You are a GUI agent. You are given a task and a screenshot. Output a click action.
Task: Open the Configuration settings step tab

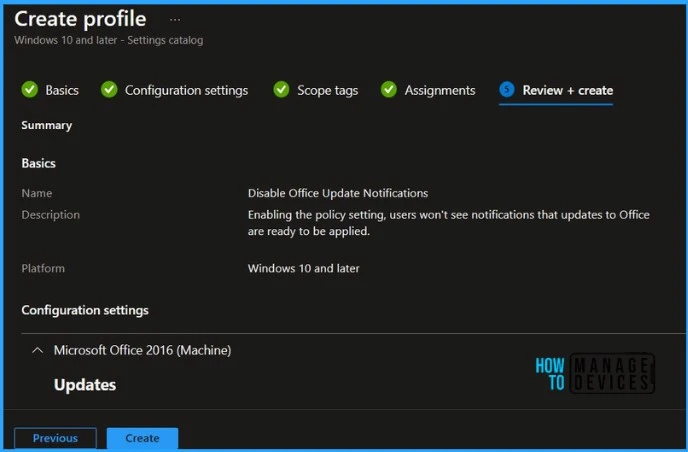click(186, 90)
